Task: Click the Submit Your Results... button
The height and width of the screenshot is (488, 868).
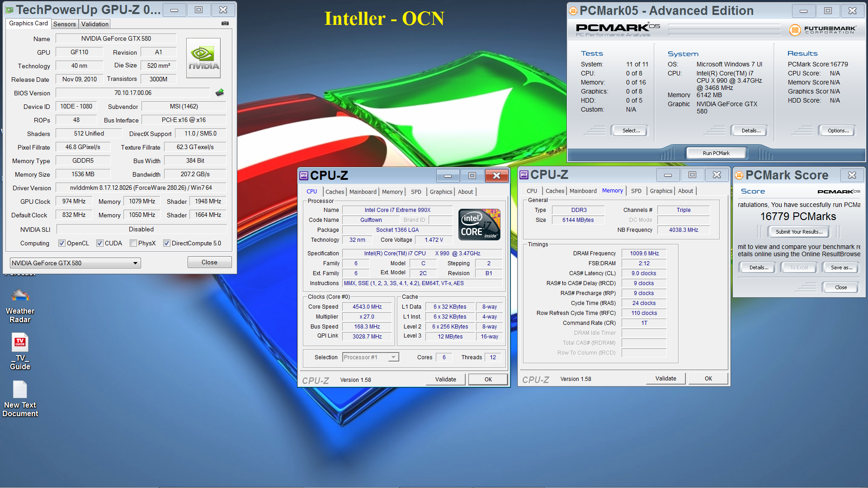Action: click(x=799, y=232)
